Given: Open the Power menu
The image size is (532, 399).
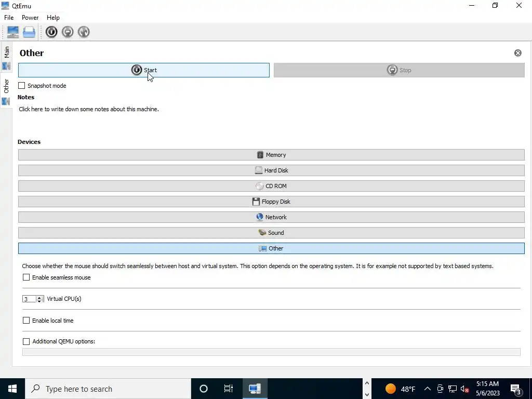Looking at the screenshot, I should tap(30, 18).
